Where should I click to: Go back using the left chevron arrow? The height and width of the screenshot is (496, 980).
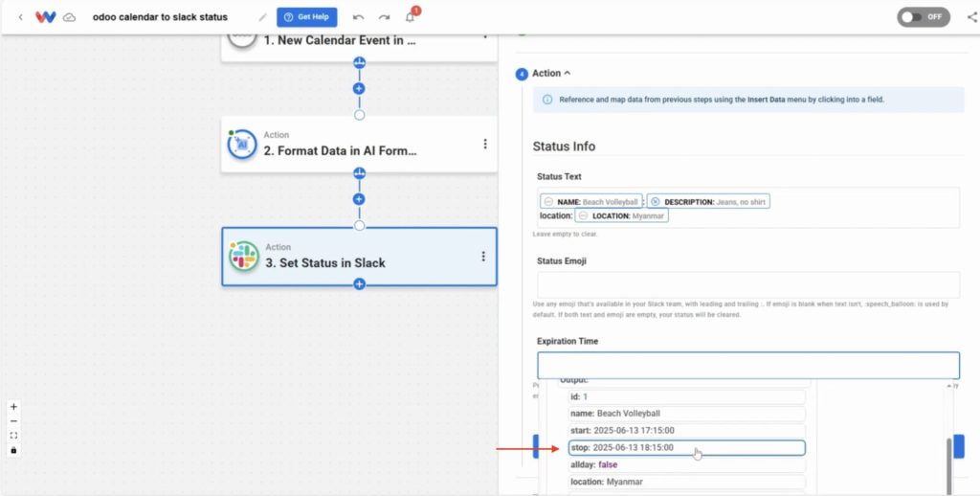tap(21, 17)
